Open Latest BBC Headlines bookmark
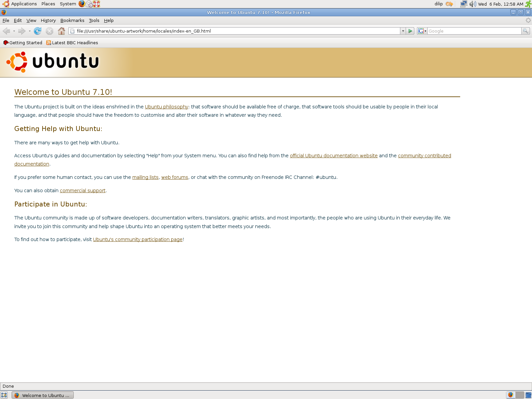Screen dimensions: 532x399 (75, 43)
